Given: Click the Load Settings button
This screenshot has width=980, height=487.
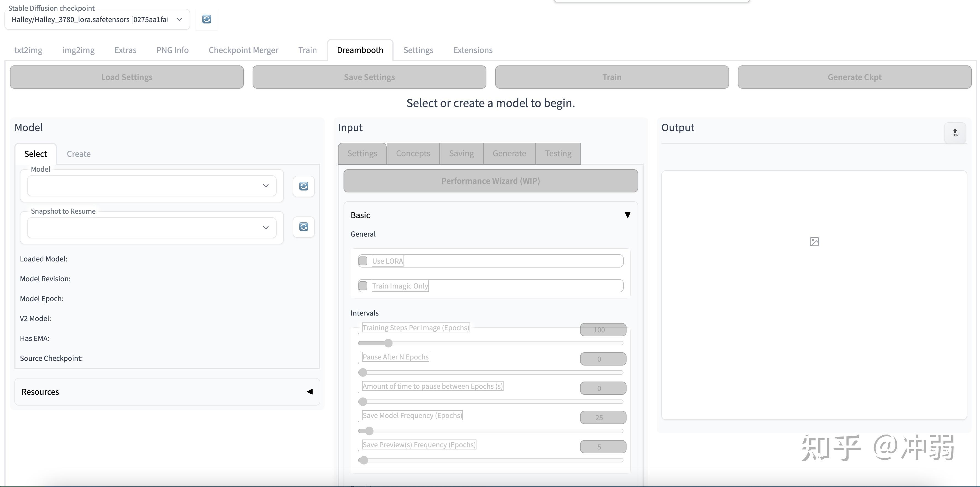Looking at the screenshot, I should pyautogui.click(x=127, y=77).
